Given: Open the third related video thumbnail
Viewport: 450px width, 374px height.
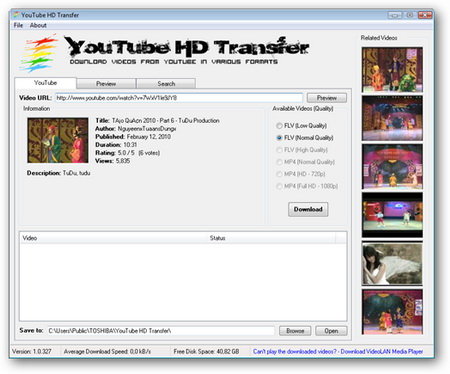Looking at the screenshot, I should click(x=392, y=167).
